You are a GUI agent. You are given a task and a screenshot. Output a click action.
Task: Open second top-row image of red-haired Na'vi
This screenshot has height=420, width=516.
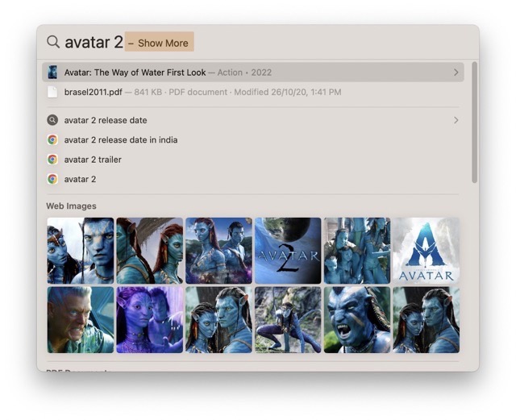pyautogui.click(x=150, y=251)
